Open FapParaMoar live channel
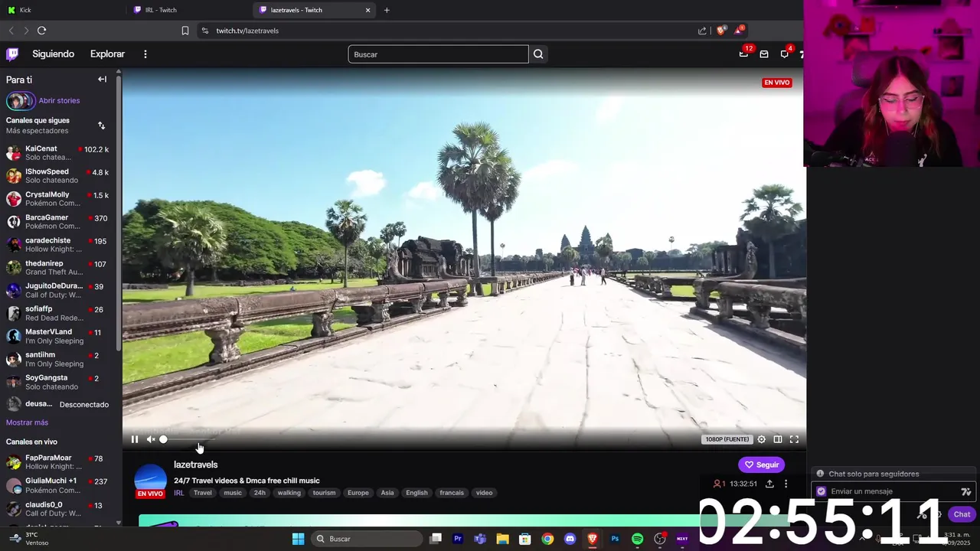The image size is (980, 551). coord(59,461)
